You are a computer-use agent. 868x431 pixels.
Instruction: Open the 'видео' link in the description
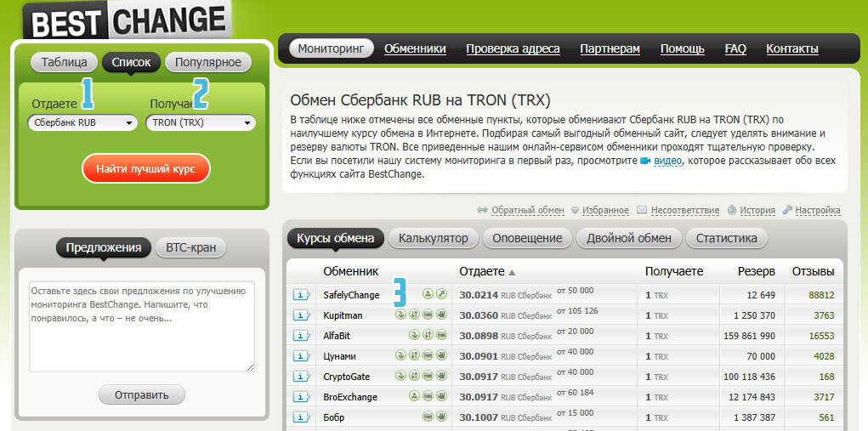[668, 161]
